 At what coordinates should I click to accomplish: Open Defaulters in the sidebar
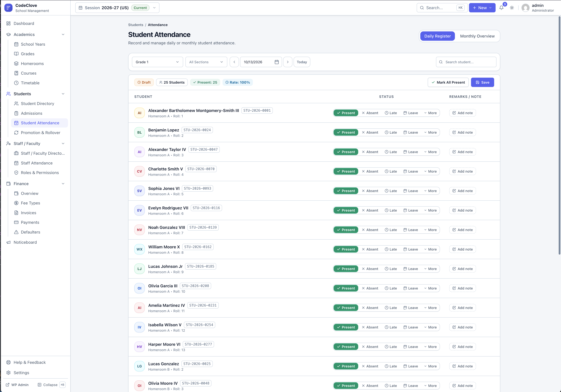point(39,232)
